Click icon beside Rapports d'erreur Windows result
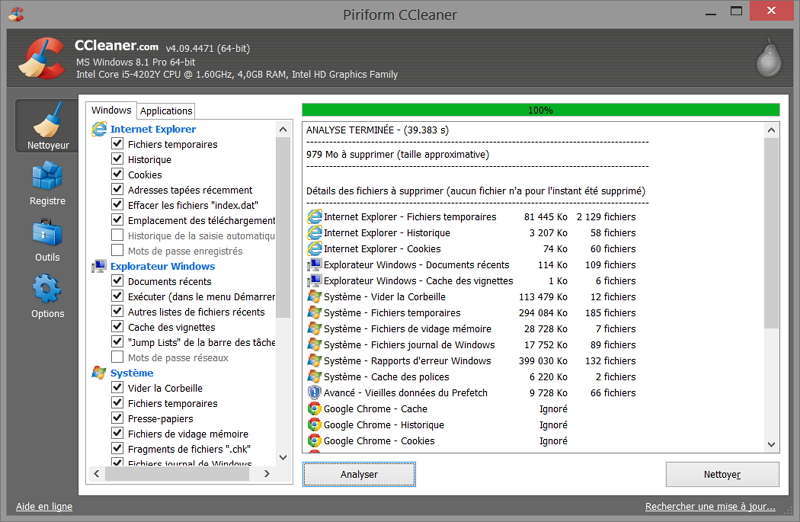The image size is (800, 522). [x=314, y=361]
